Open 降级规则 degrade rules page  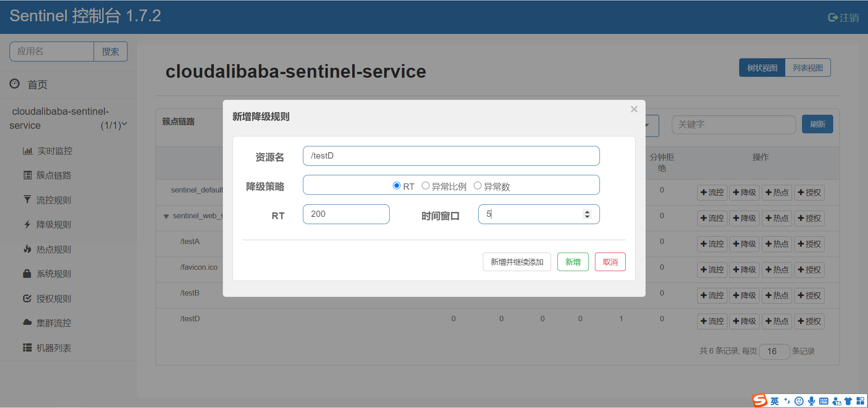click(47, 225)
